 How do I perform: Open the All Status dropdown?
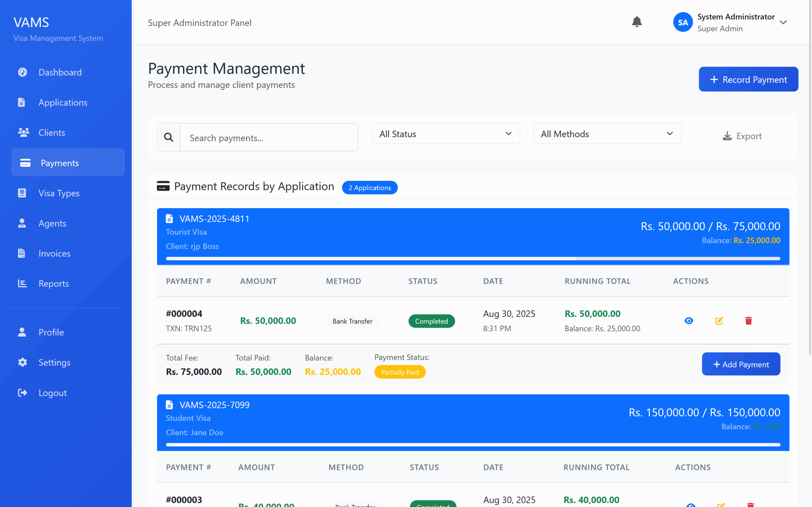(446, 134)
